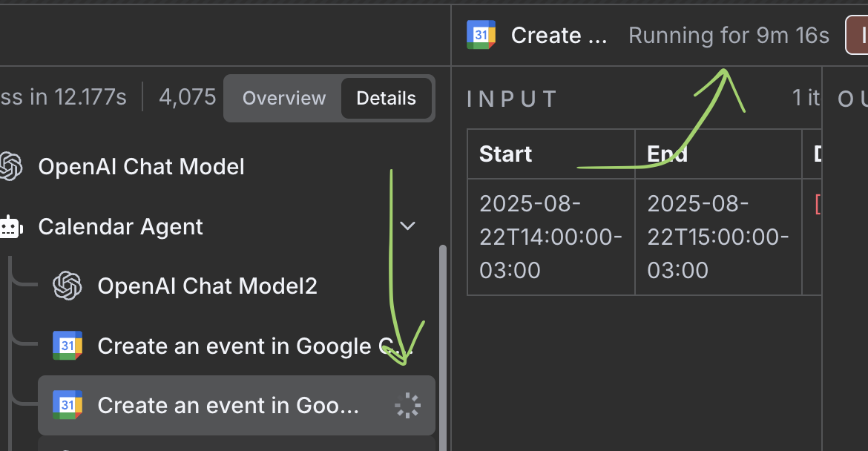Click the Start cell 2025-08-22T14:00:00-03:00

[x=551, y=237]
